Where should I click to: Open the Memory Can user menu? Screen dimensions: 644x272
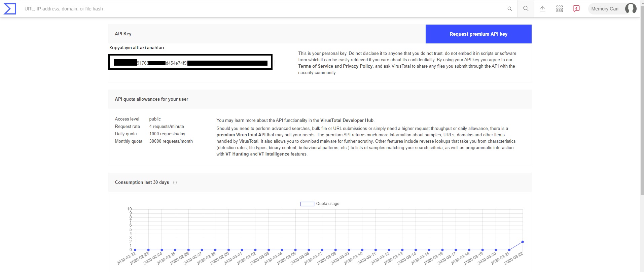(613, 9)
